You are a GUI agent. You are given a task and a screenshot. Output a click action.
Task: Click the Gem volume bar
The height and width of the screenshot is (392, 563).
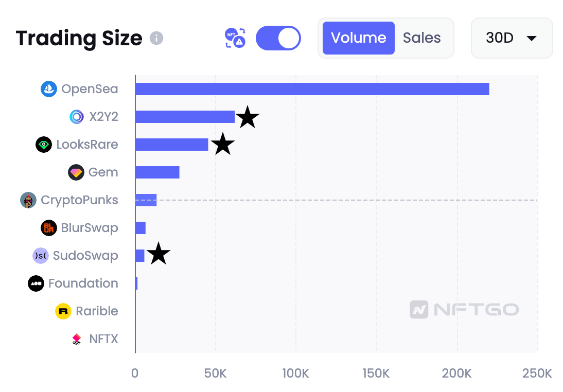[157, 172]
